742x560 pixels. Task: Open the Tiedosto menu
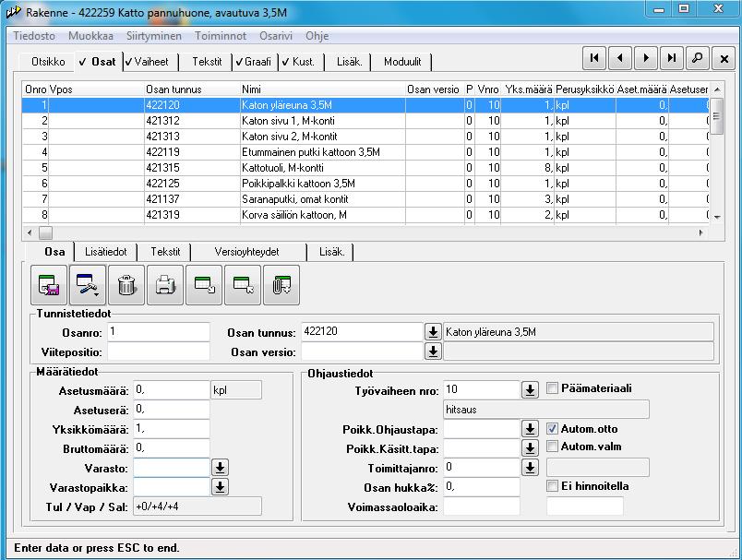(34, 36)
